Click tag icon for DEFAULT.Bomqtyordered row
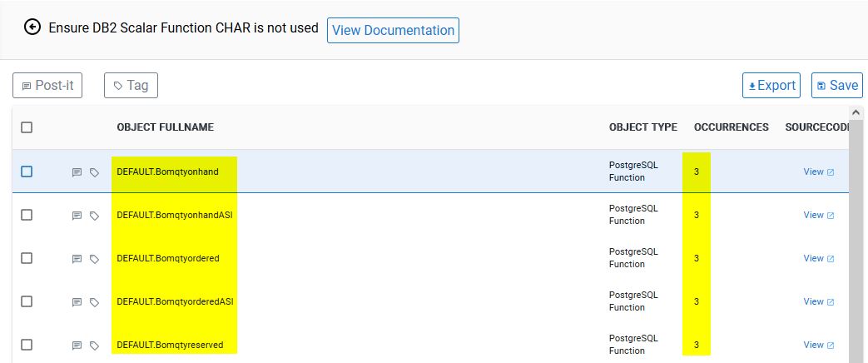Screen dimensions: 868x363 click(x=94, y=259)
